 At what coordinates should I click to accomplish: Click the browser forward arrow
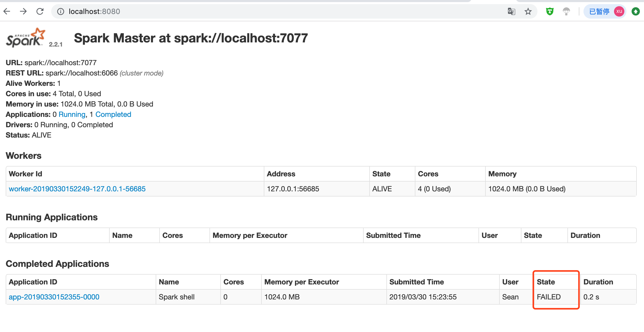23,11
